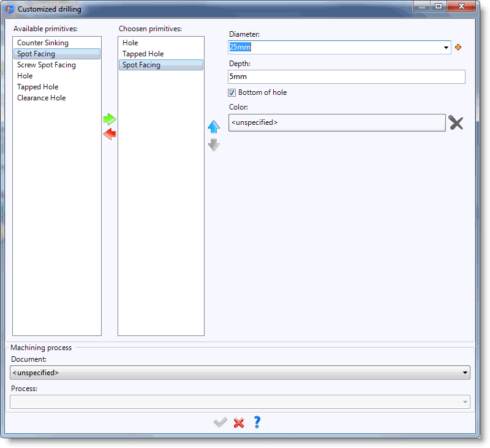Open help with the blue question mark
This screenshot has height=448, width=490.
pyautogui.click(x=257, y=422)
